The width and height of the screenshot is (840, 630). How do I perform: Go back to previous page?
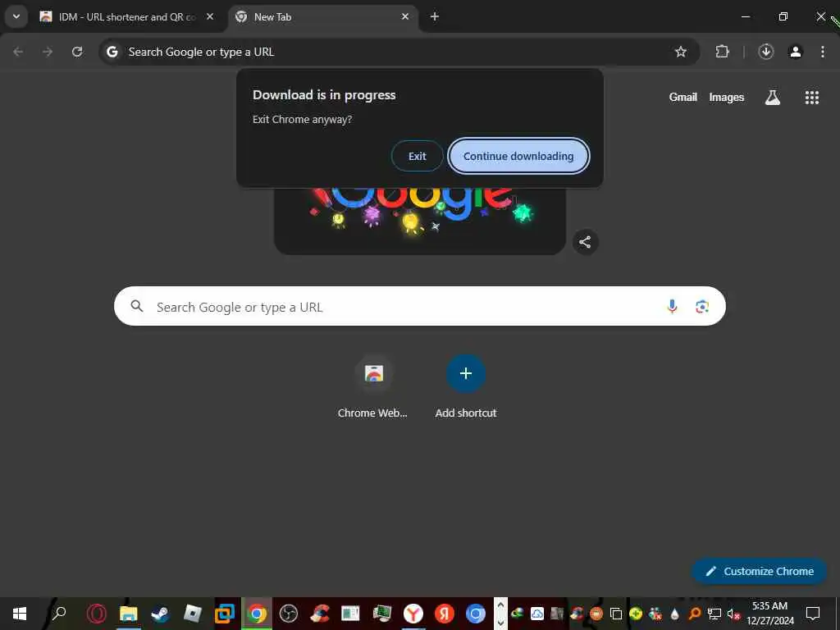[18, 52]
